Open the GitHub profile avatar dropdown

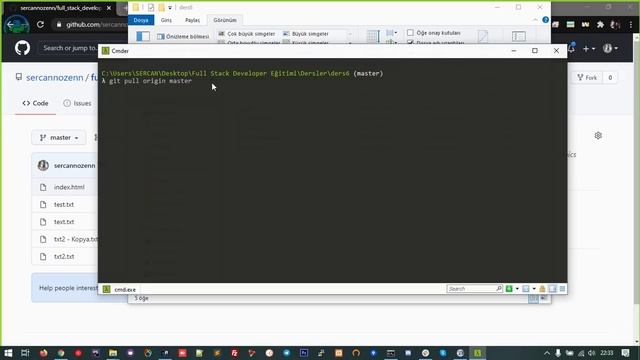pyautogui.click(x=610, y=49)
